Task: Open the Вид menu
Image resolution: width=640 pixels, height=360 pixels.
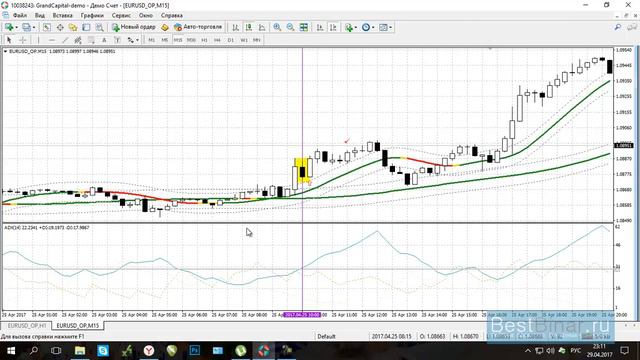Action: (x=40, y=16)
